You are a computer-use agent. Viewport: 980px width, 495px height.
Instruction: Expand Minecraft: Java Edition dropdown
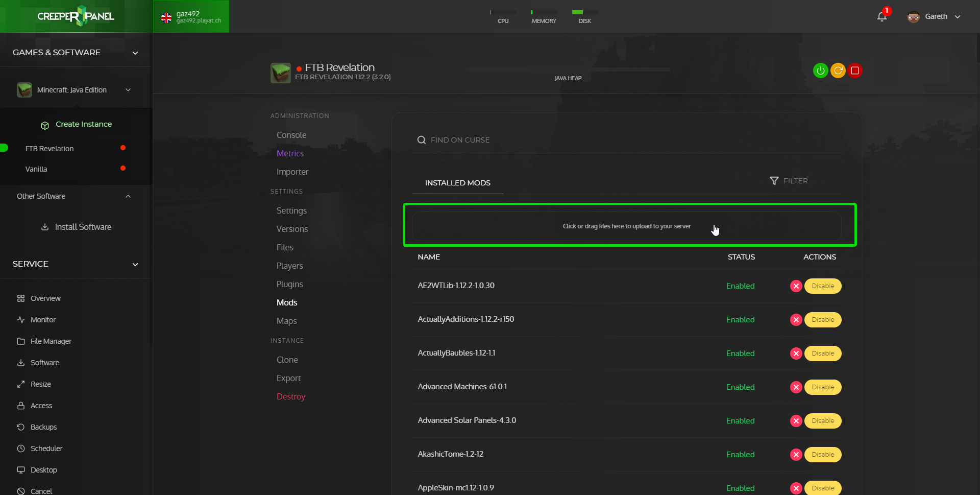(x=128, y=90)
